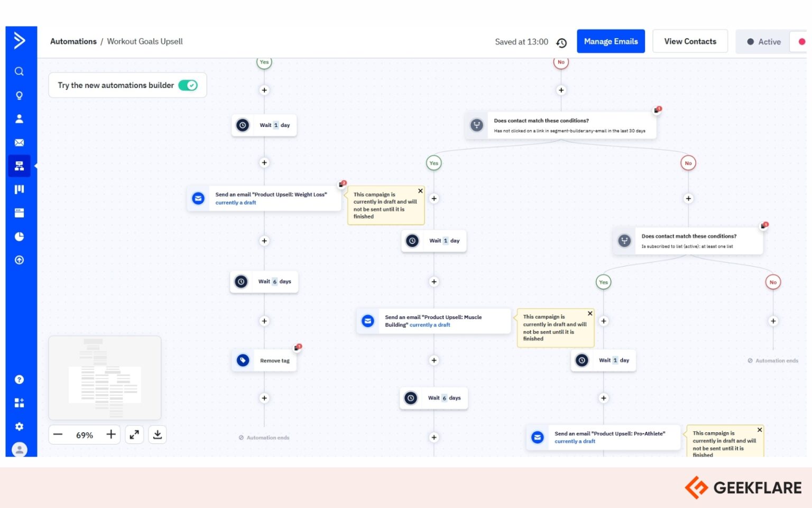
Task: Select the Automations sidebar icon
Action: coord(19,166)
